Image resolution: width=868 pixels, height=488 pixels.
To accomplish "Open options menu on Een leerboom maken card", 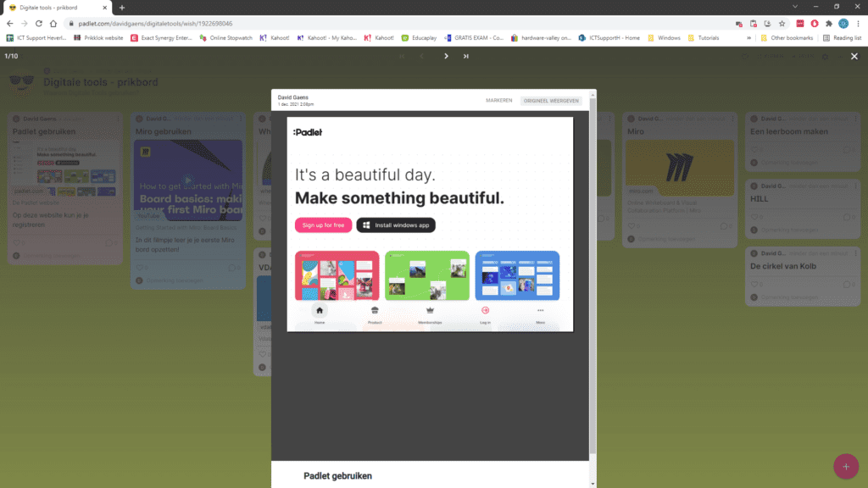I will [856, 119].
